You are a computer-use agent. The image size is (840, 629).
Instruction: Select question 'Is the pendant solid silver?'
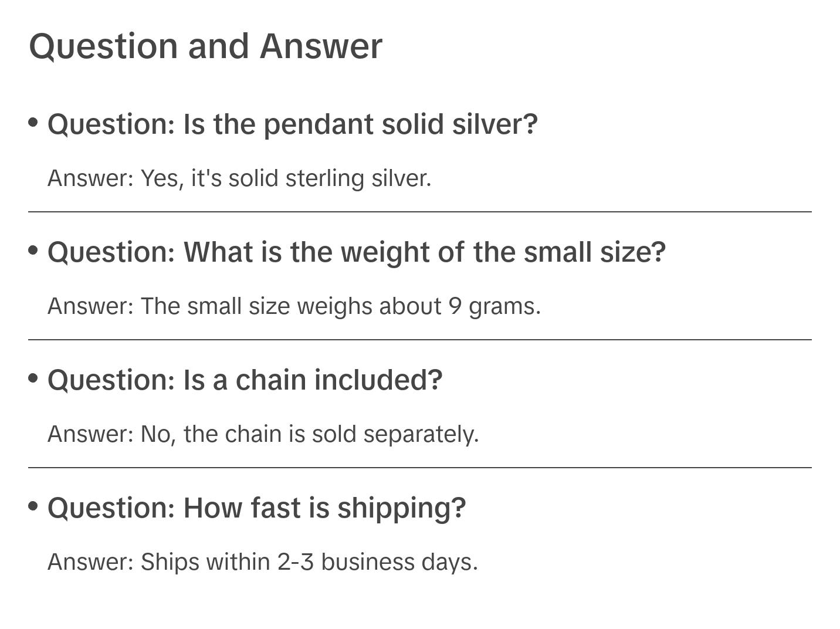pos(292,124)
